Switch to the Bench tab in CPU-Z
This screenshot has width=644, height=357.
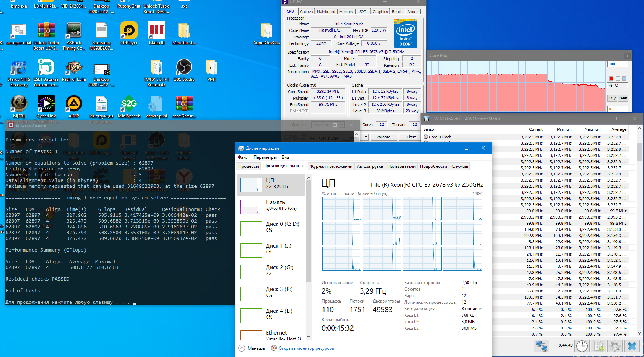click(397, 12)
